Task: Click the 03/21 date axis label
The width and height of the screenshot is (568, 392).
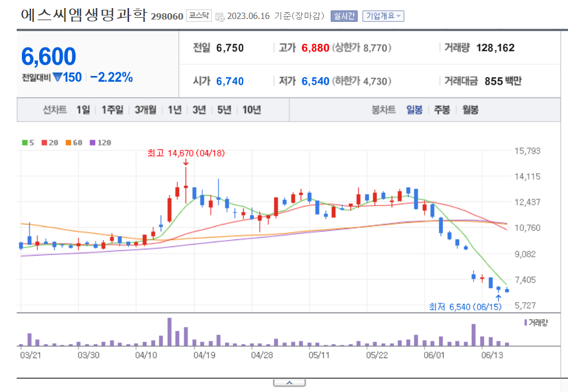Action: pyautogui.click(x=31, y=355)
